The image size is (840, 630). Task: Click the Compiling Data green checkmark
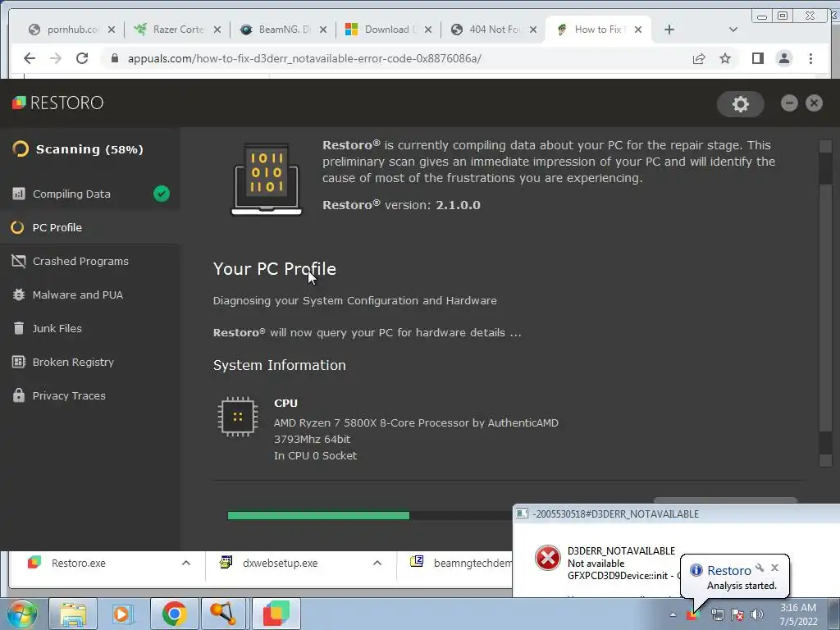(162, 194)
